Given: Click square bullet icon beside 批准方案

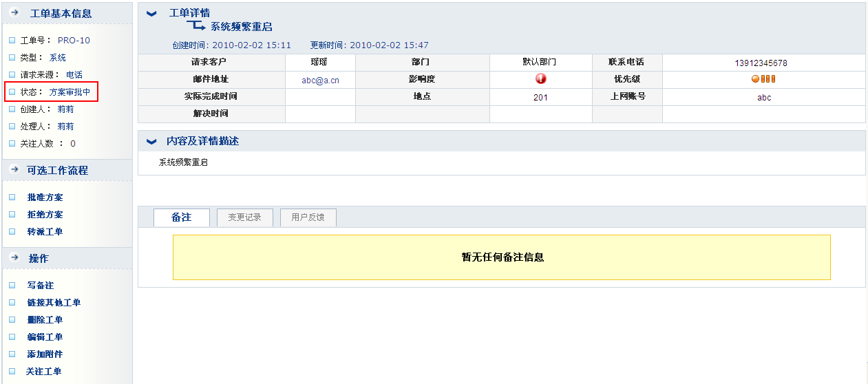Looking at the screenshot, I should click(x=12, y=198).
